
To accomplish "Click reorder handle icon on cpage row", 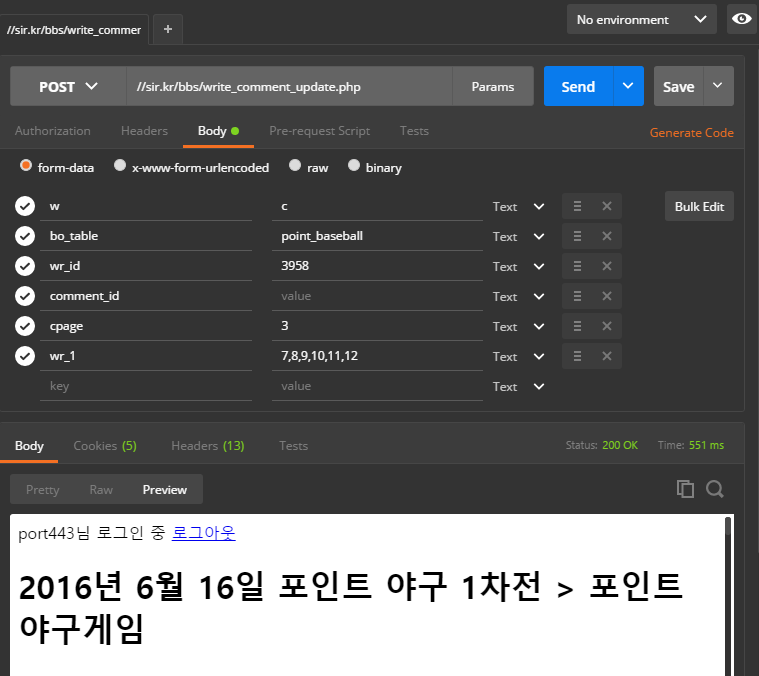I will click(577, 327).
